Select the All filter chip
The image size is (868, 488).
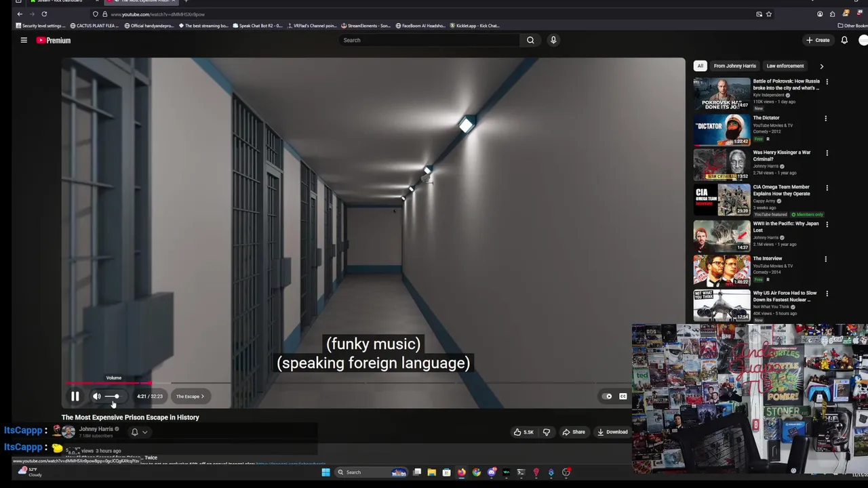[700, 66]
